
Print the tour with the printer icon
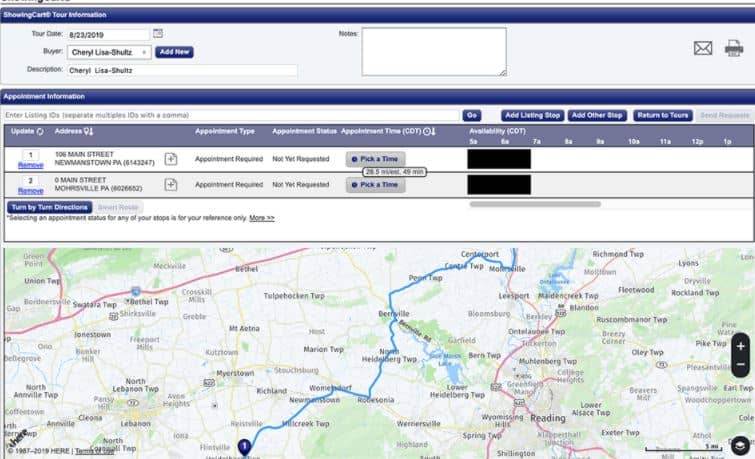click(734, 48)
